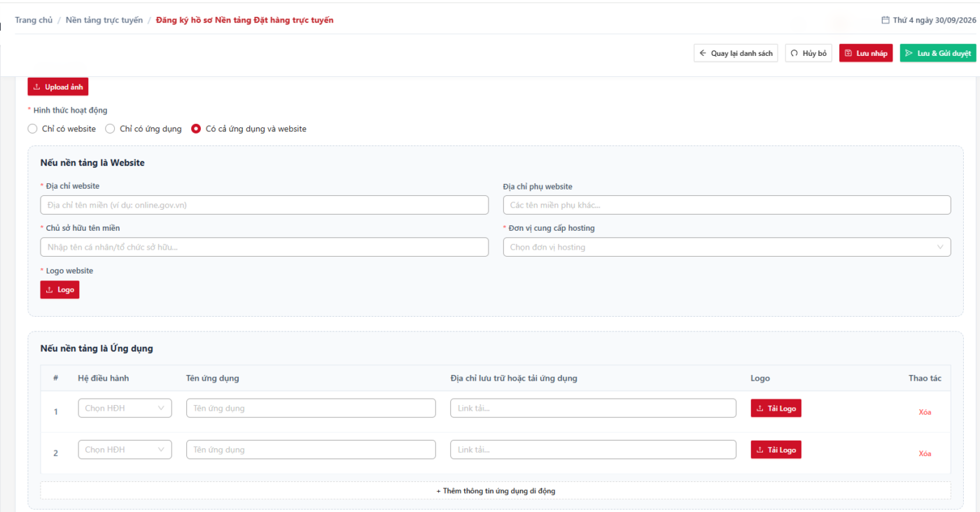This screenshot has height=512, width=980.
Task: Open 'Chọn đơn vị hosting' dropdown
Action: pos(727,247)
